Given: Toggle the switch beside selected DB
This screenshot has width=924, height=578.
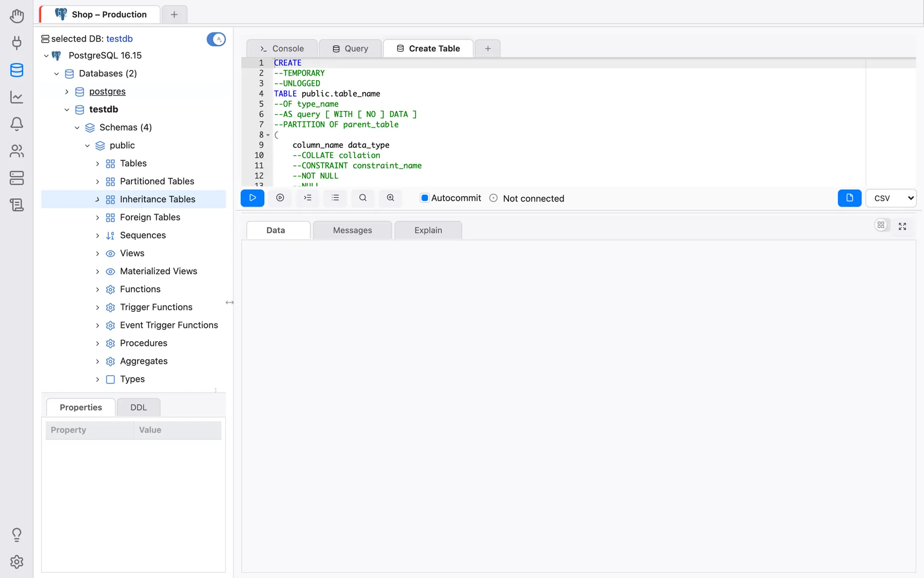Looking at the screenshot, I should (216, 39).
